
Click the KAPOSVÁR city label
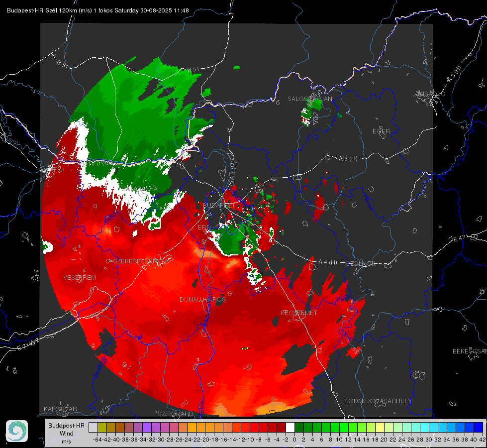60,409
